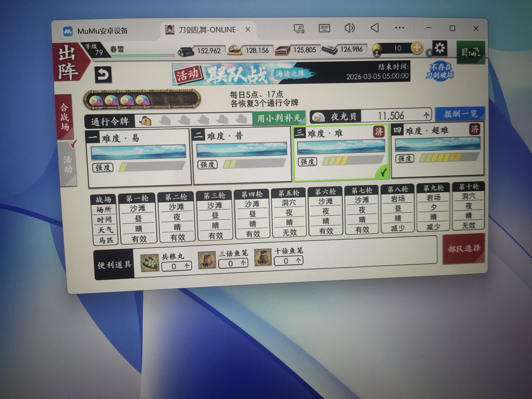Click the rainbow shell progress gauge
532x399 pixels.
[142, 99]
